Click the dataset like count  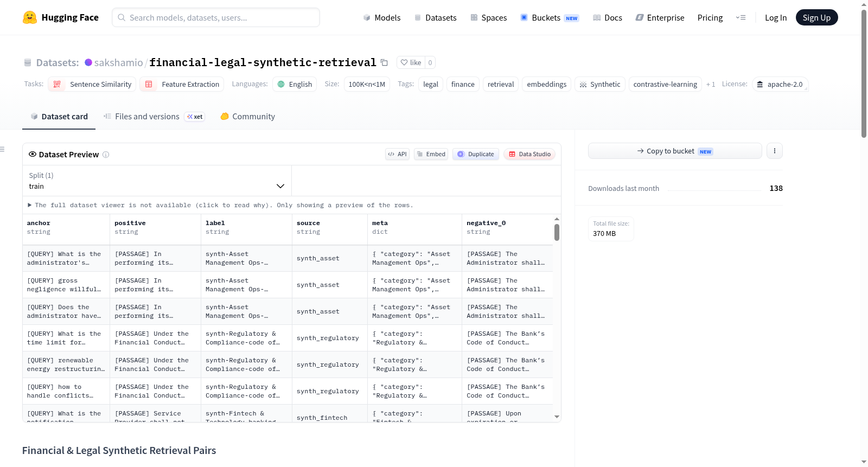pos(430,62)
